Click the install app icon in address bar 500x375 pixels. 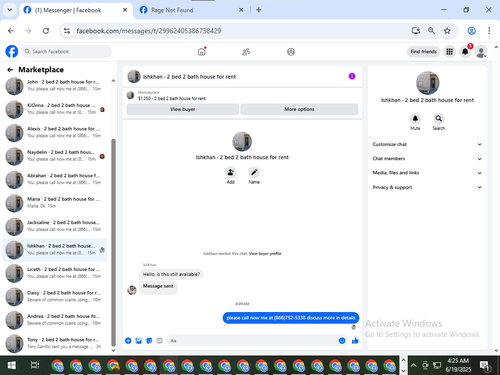[x=416, y=31]
